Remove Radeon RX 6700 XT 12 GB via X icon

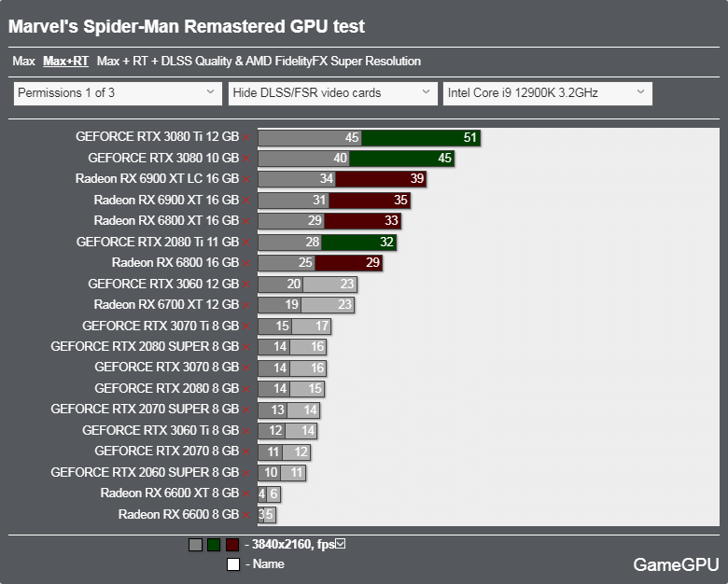point(246,305)
